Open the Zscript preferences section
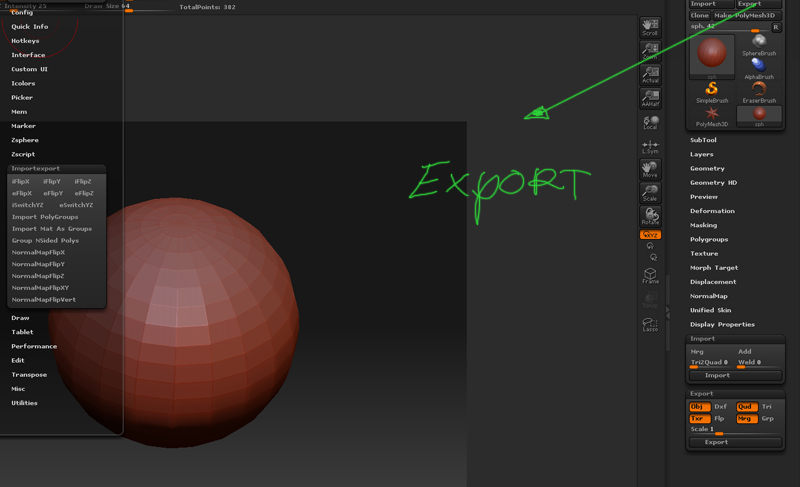This screenshot has height=487, width=800. pos(23,154)
